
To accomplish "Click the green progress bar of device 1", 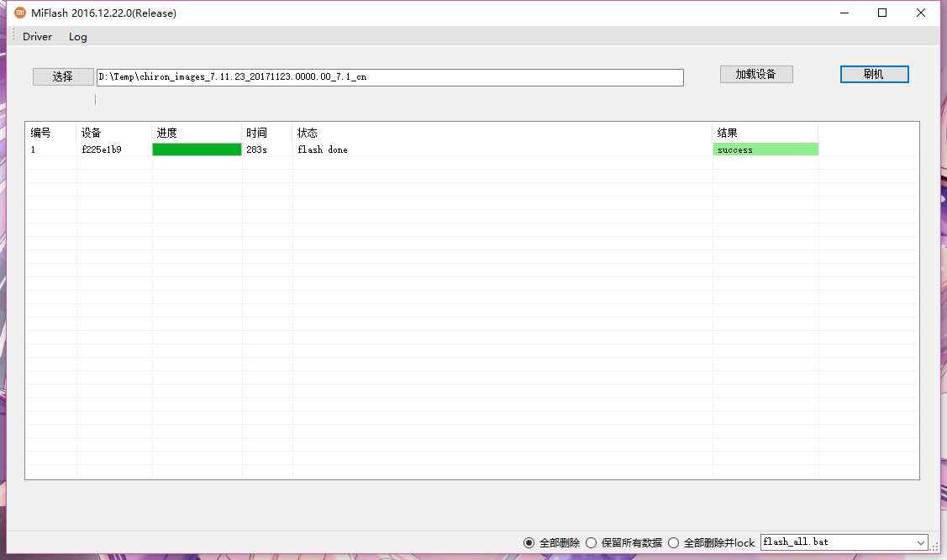I will 197,149.
